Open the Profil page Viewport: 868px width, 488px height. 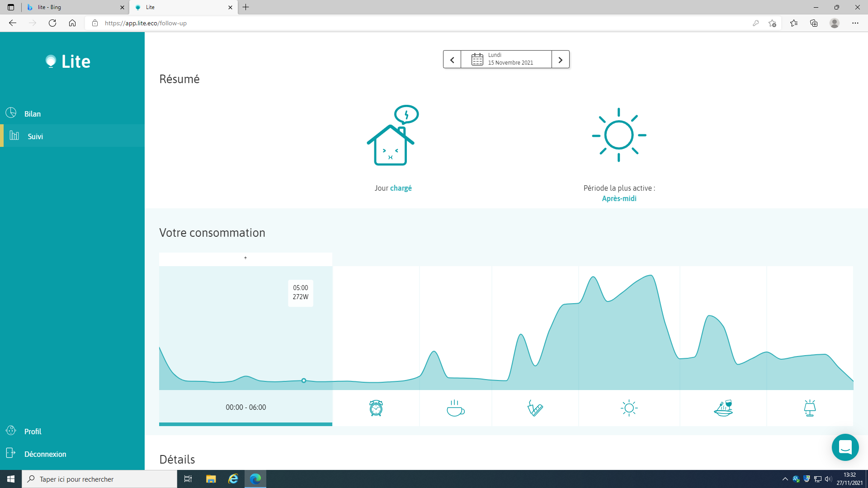72,431
